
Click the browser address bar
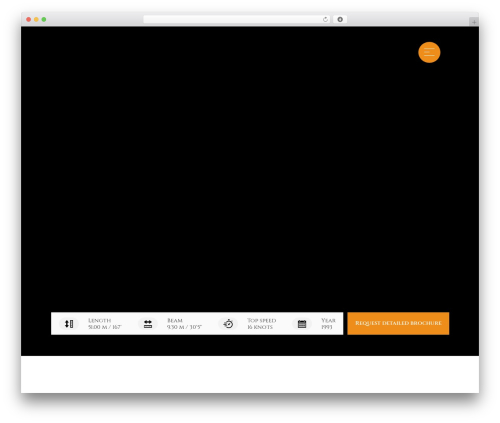[237, 19]
